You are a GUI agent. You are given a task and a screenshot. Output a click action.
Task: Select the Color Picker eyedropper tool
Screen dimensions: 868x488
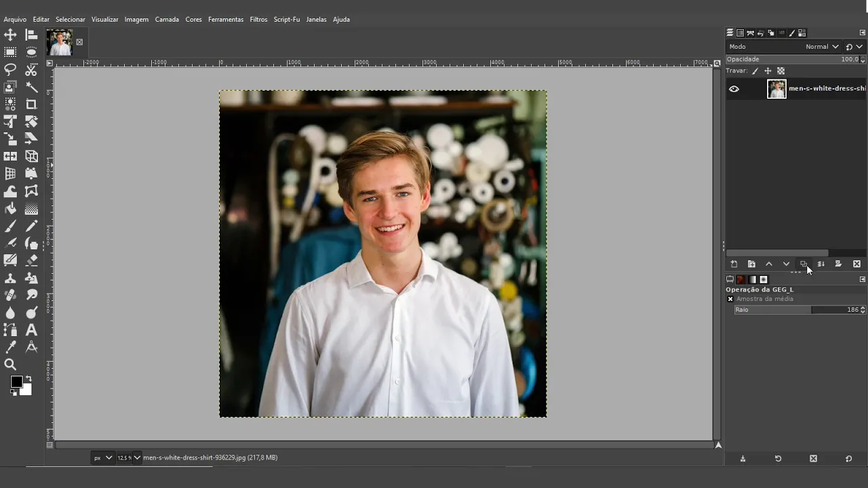[10, 348]
